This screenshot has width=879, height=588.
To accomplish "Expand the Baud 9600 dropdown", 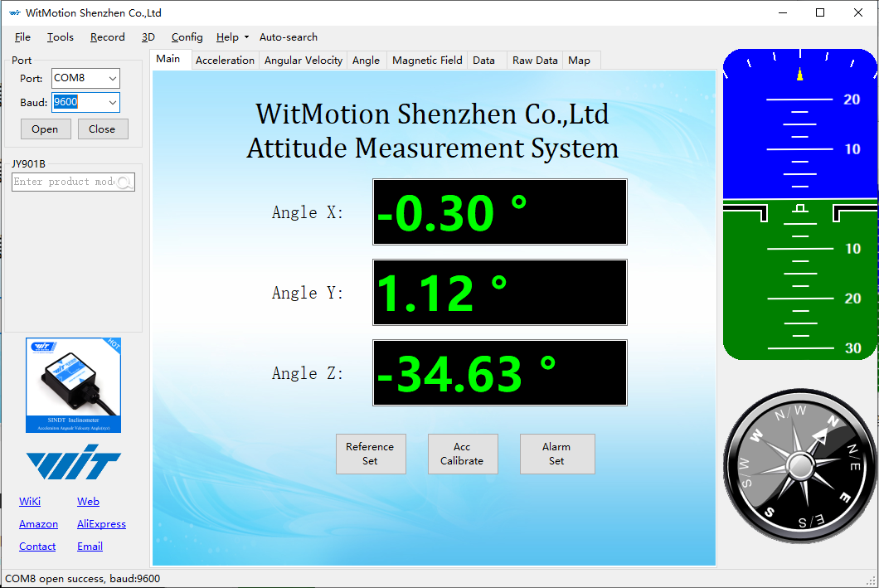I will (x=113, y=103).
